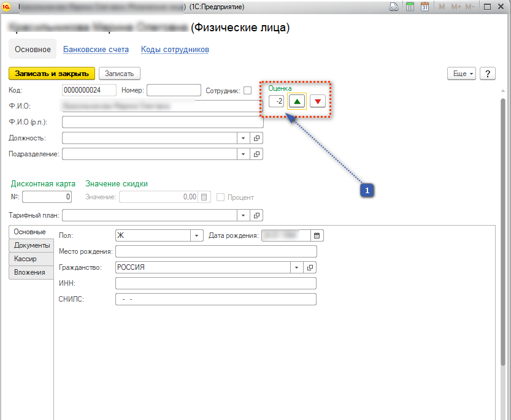Screen dimensions: 511x420
Task: Open selected Гражданство record with open icon
Action: point(310,267)
